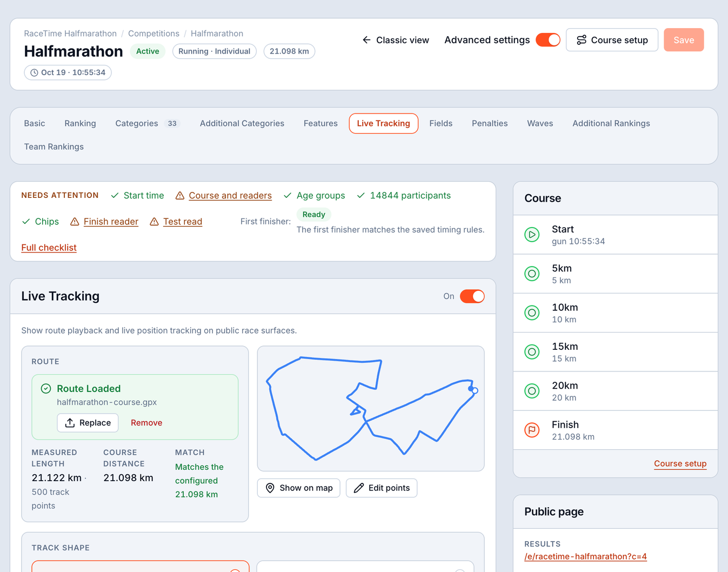The height and width of the screenshot is (572, 728).
Task: Click the warning icon beside Test read
Action: pyautogui.click(x=154, y=222)
